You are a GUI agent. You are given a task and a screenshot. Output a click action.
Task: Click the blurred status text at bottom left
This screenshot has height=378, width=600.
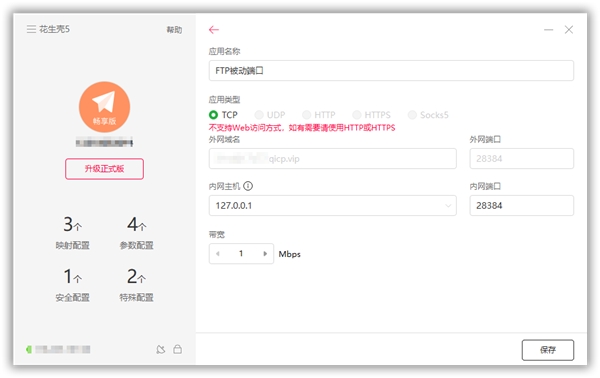[63, 349]
